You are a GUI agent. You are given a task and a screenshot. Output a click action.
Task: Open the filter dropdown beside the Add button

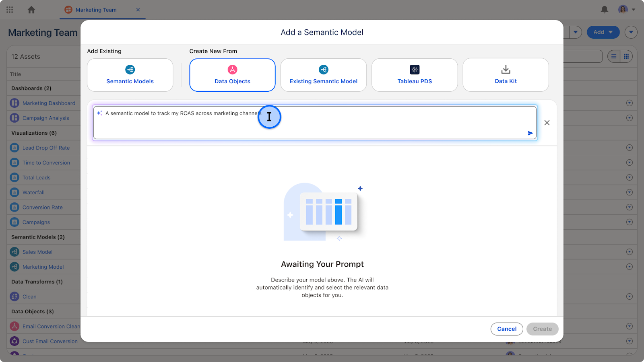(576, 32)
